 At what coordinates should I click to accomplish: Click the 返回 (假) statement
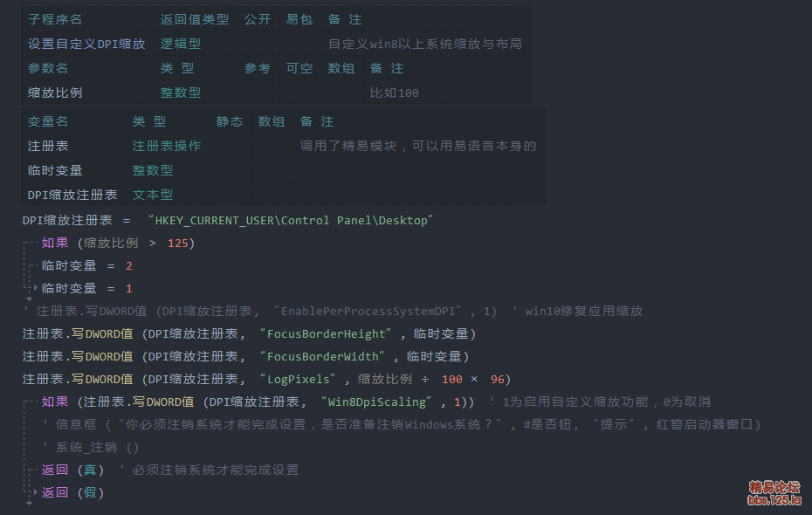(x=73, y=493)
